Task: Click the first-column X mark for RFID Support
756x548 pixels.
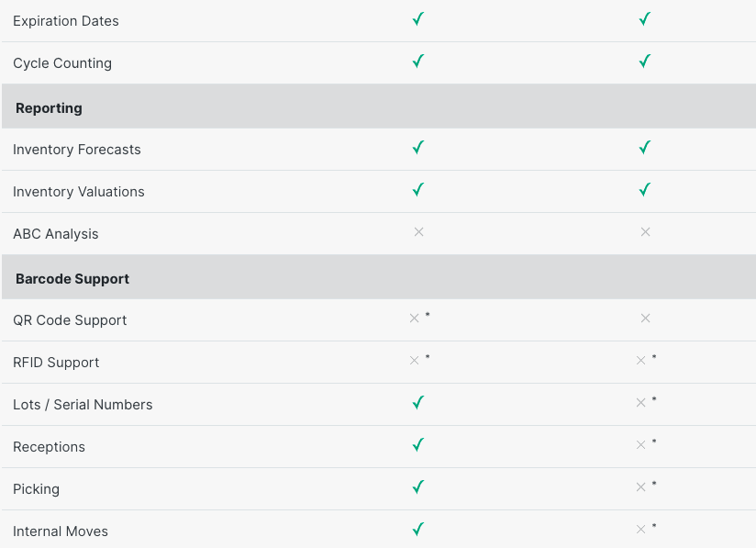Action: pos(414,361)
